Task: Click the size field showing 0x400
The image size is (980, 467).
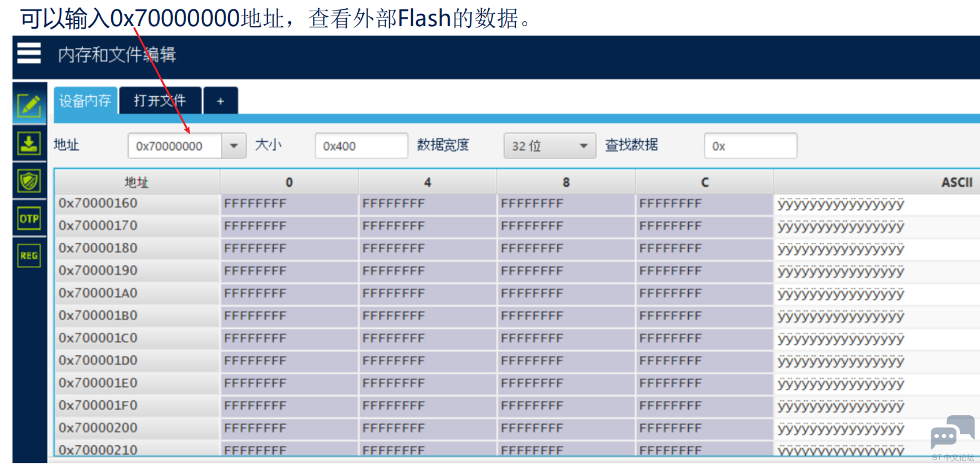Action: point(361,146)
